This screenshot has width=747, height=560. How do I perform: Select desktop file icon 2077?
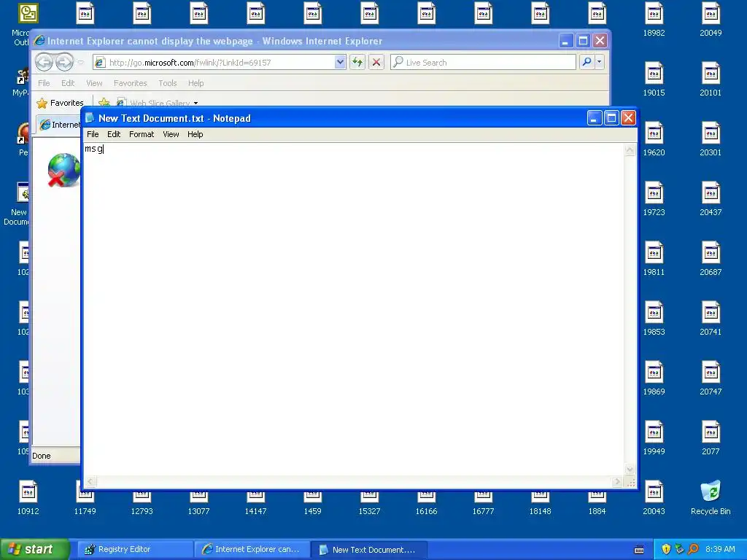tap(711, 438)
